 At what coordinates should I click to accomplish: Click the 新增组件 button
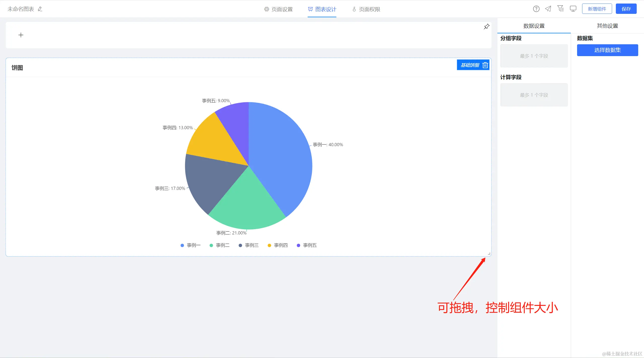tap(597, 9)
